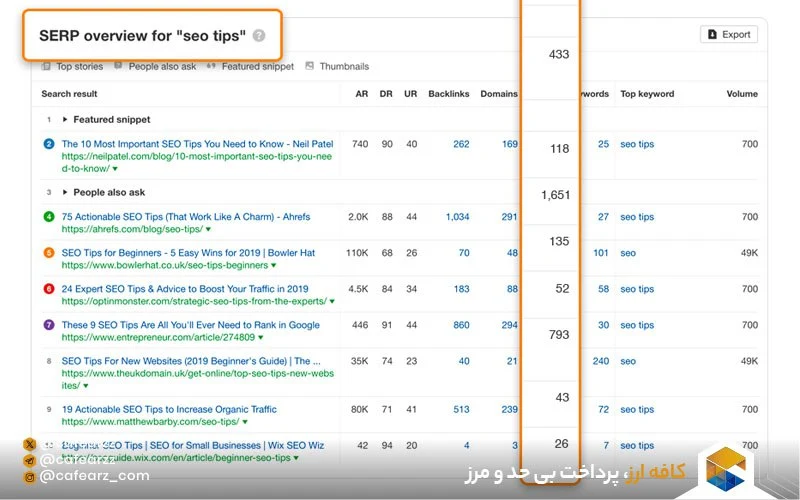Open 'The 10 Most Important SEO Tips' title link

197,144
